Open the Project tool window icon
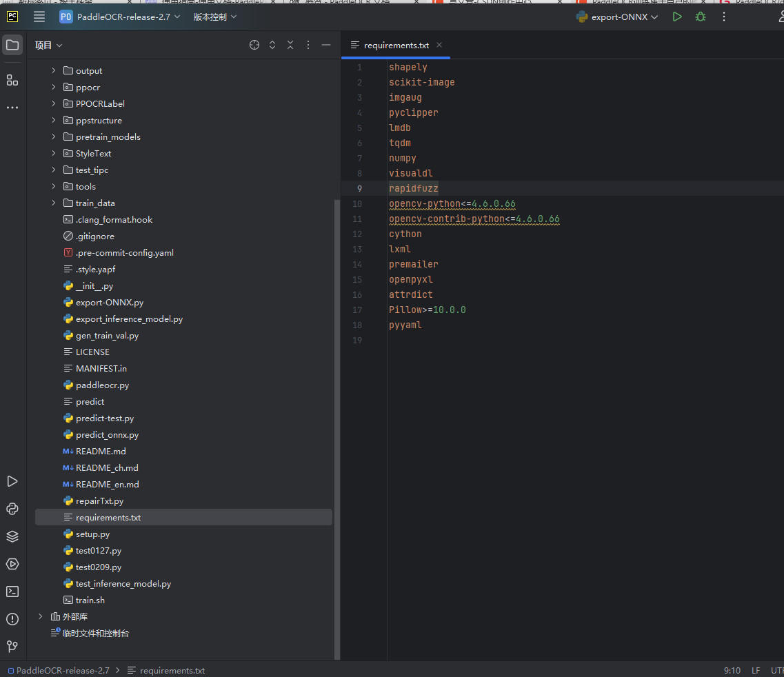Viewport: 784px width, 677px height. [x=12, y=45]
